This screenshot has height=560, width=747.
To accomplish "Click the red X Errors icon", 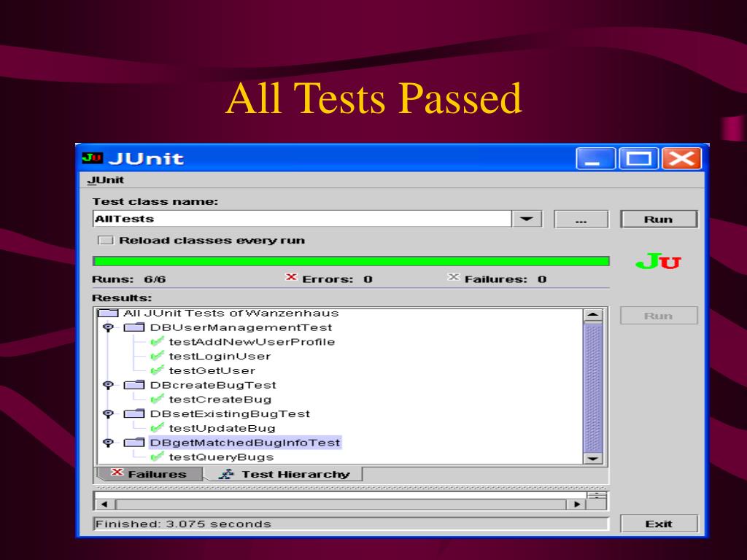I will point(291,277).
